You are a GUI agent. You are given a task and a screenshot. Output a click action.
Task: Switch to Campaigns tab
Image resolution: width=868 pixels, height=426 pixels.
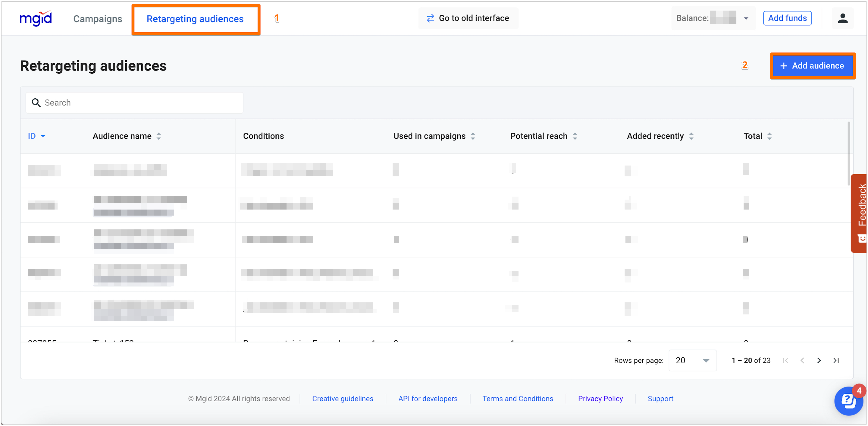[x=98, y=19]
